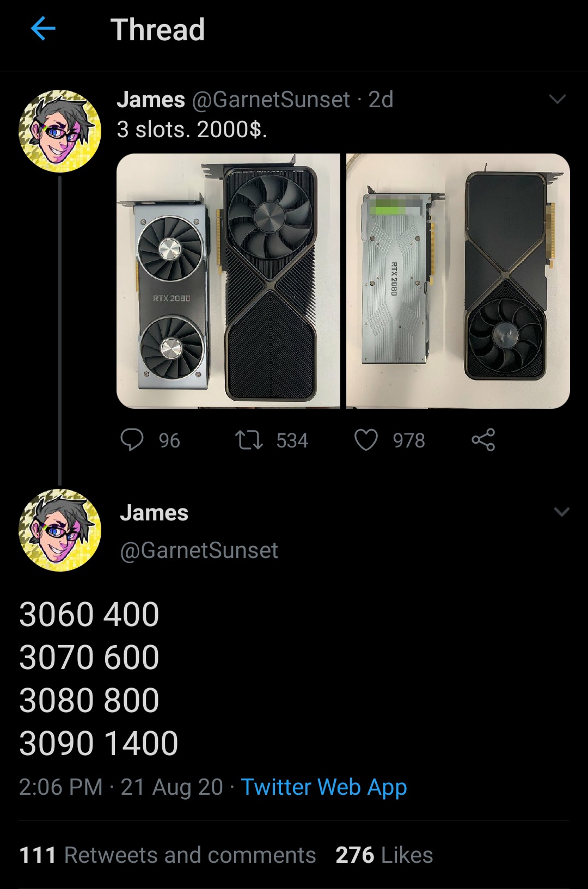The image size is (588, 889).
Task: Expand the second tweet's chevron menu
Action: click(561, 512)
